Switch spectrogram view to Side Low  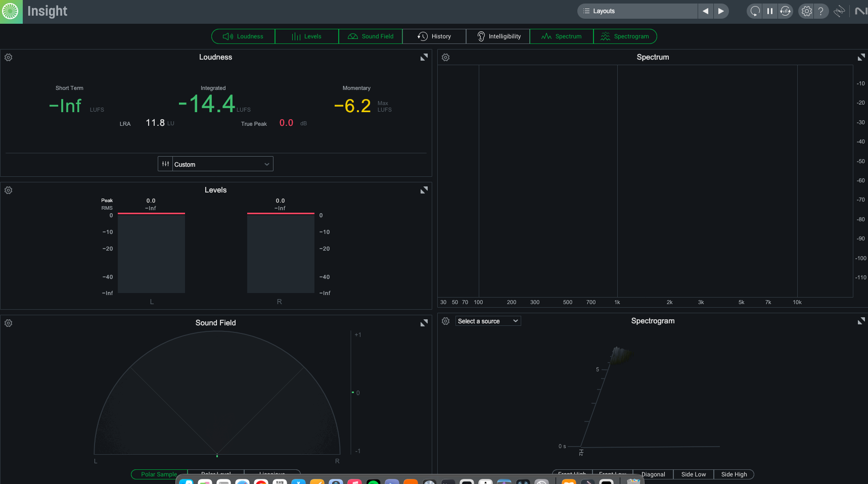click(x=694, y=474)
